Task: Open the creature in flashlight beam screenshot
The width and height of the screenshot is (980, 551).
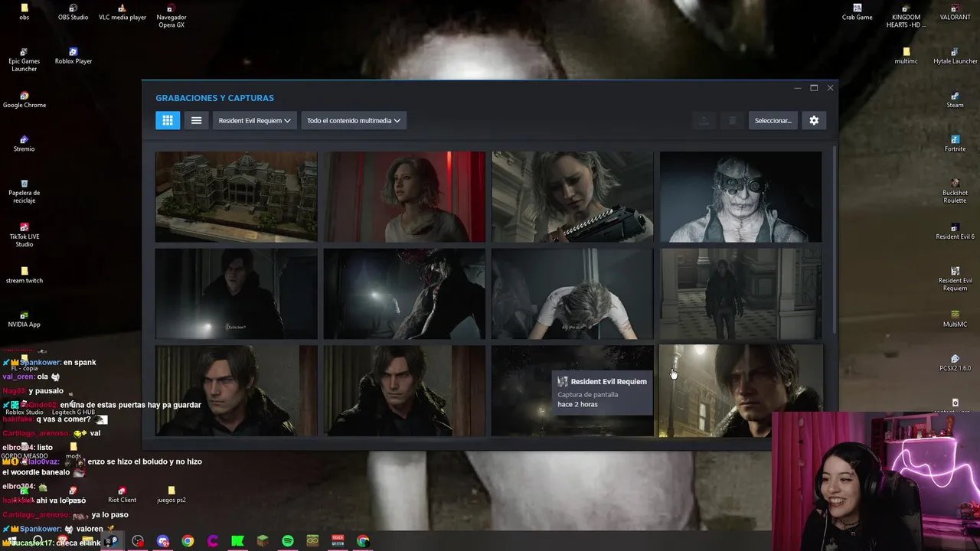Action: (404, 293)
